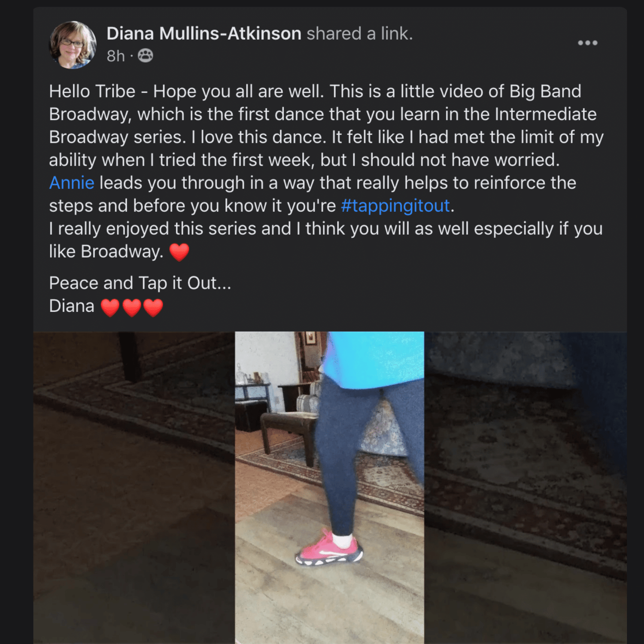
Task: Open the three-dot post options menu
Action: (x=587, y=43)
